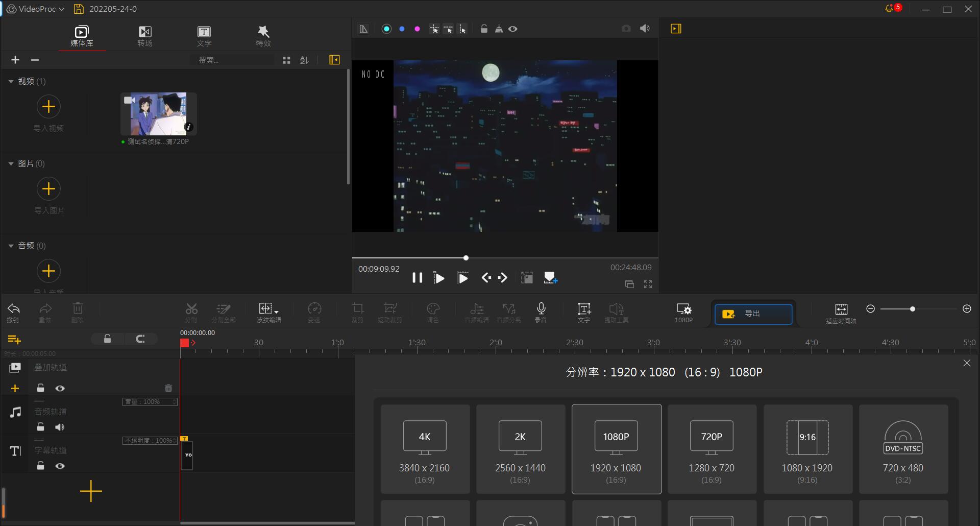The width and height of the screenshot is (980, 526).
Task: Zoom in the timeline with plus icon
Action: 967,309
